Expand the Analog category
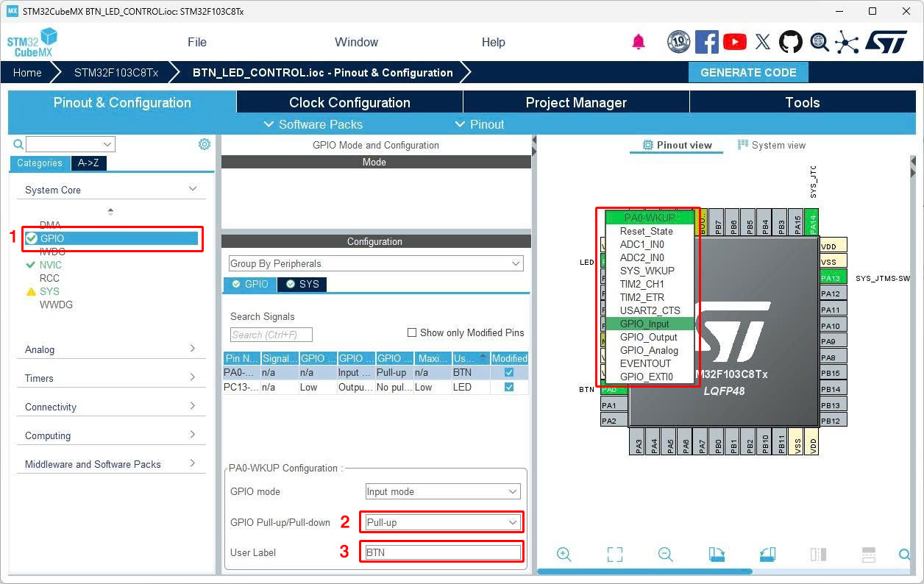This screenshot has width=924, height=584. 193,349
